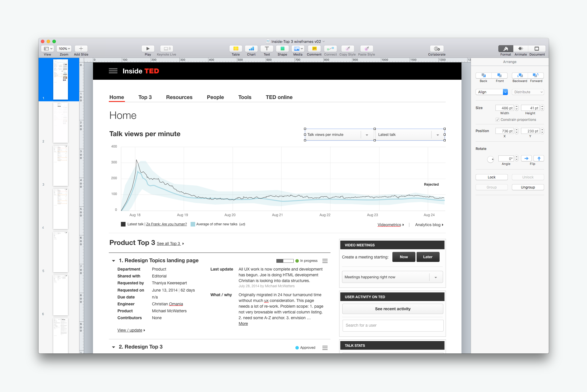Viewport: 587px width, 392px height.
Task: Click the Later meeting button
Action: click(x=428, y=257)
